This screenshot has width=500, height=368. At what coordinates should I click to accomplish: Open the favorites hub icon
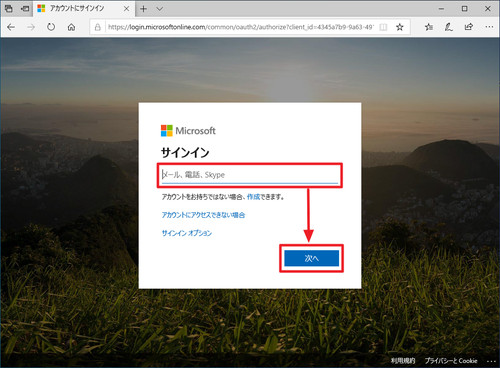429,27
